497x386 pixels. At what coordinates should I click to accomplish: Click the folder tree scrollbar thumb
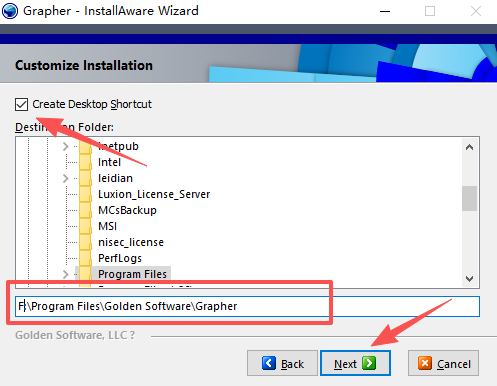[x=469, y=198]
